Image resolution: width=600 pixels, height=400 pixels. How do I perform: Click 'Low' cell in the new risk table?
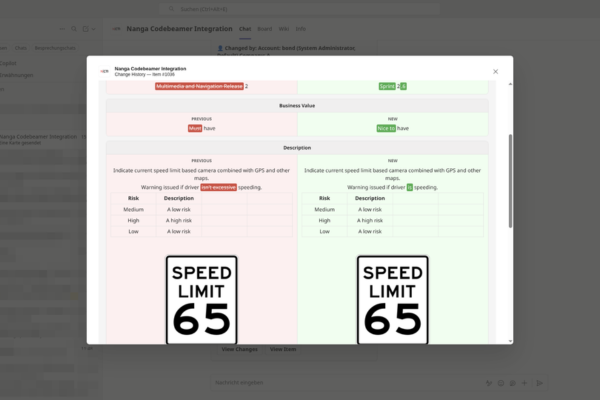click(324, 231)
